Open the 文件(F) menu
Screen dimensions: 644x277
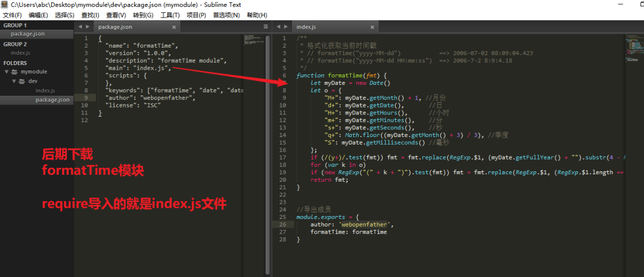tap(12, 15)
